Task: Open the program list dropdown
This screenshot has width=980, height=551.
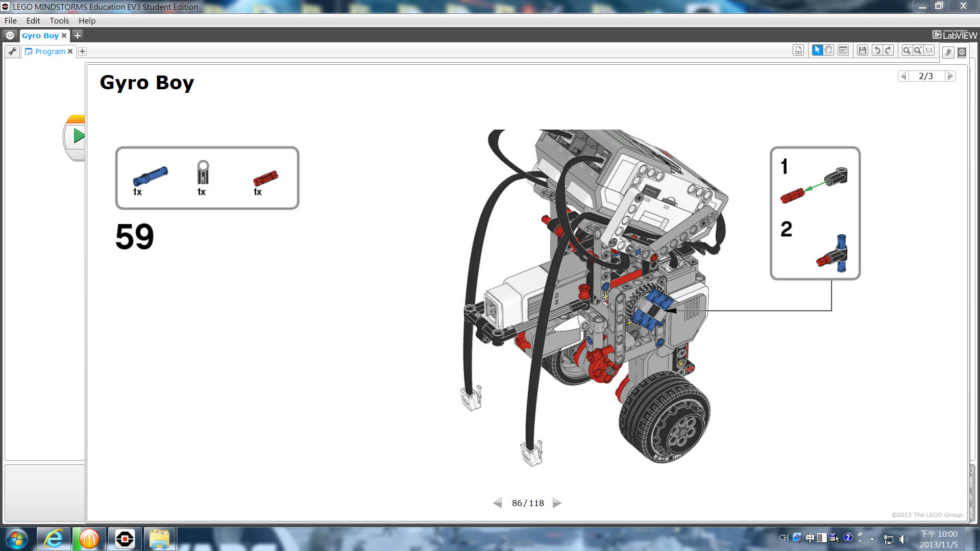Action: pos(798,50)
